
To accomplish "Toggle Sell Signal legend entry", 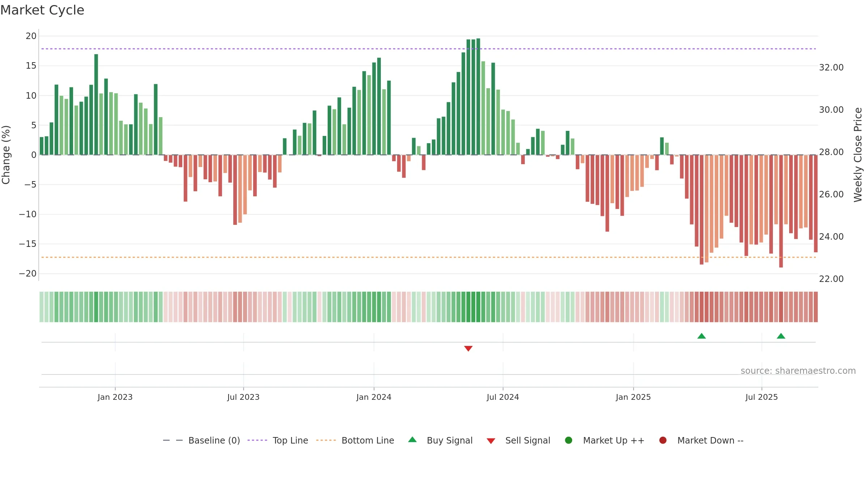I will [518, 440].
